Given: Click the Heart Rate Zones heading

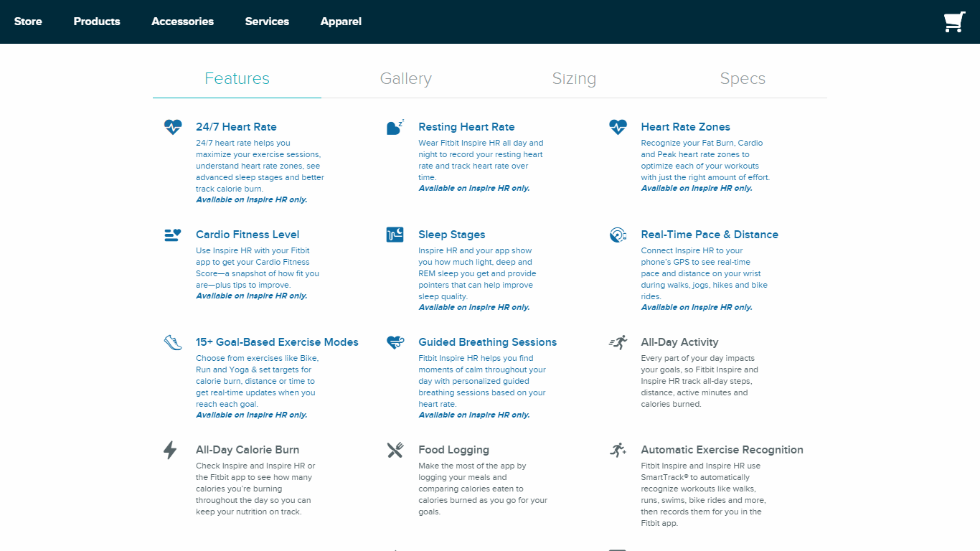Looking at the screenshot, I should (x=685, y=127).
